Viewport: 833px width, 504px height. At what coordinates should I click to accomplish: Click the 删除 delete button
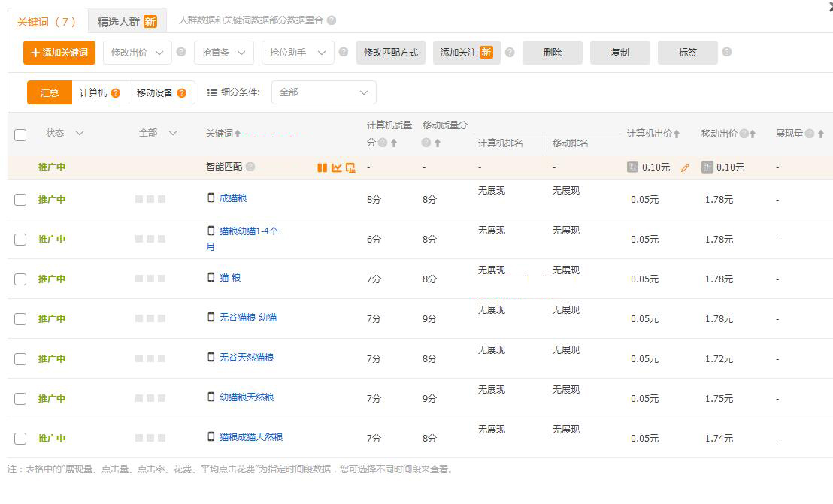click(x=552, y=53)
